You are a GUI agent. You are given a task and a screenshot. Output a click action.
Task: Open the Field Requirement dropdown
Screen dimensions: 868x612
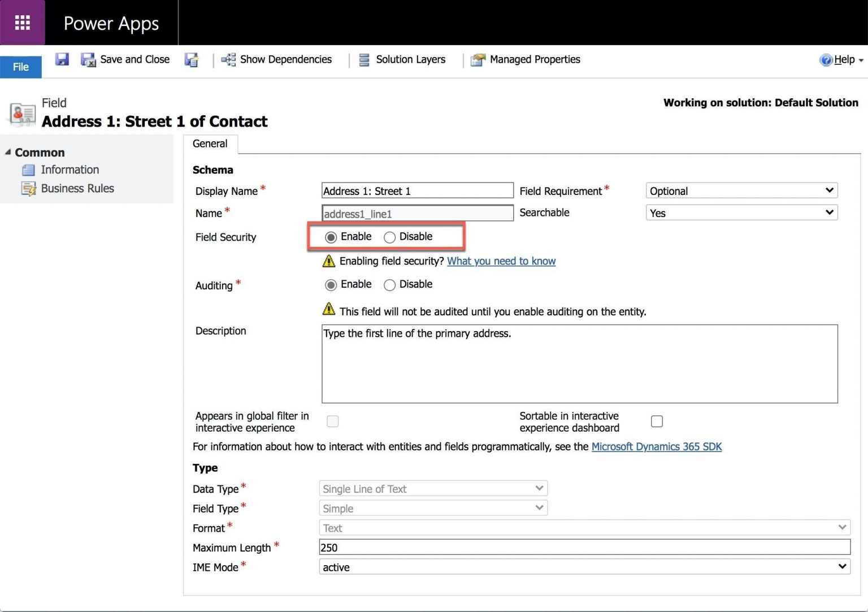click(741, 191)
